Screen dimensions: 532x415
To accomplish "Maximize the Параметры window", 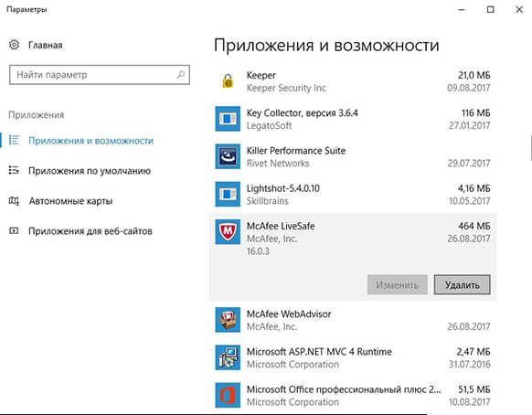I will [490, 9].
